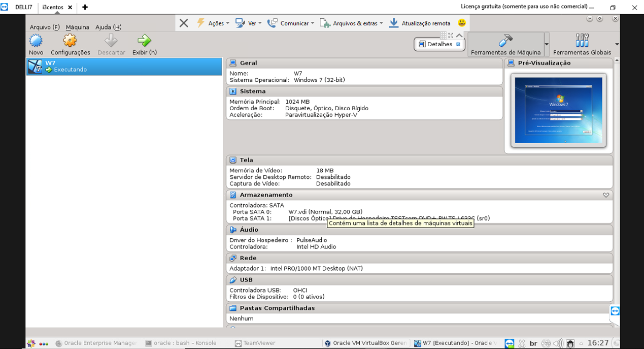Screen dimensions: 644x349
Task: Open the Geral section header link
Action: (248, 63)
